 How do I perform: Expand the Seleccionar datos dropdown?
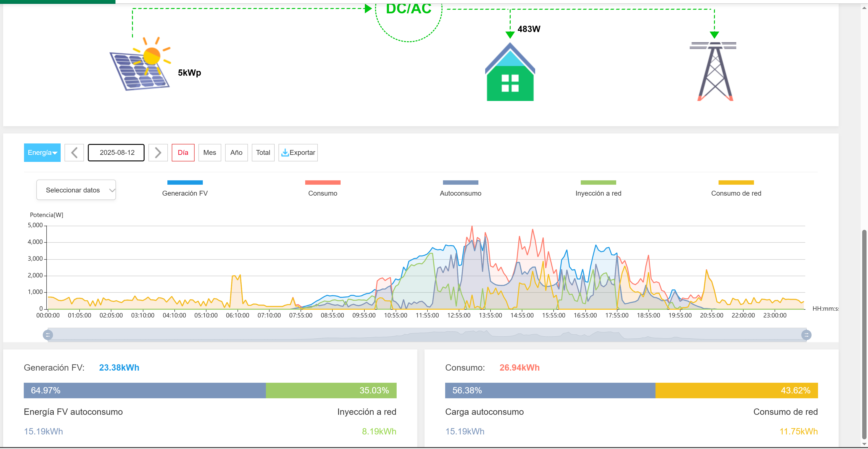(76, 190)
